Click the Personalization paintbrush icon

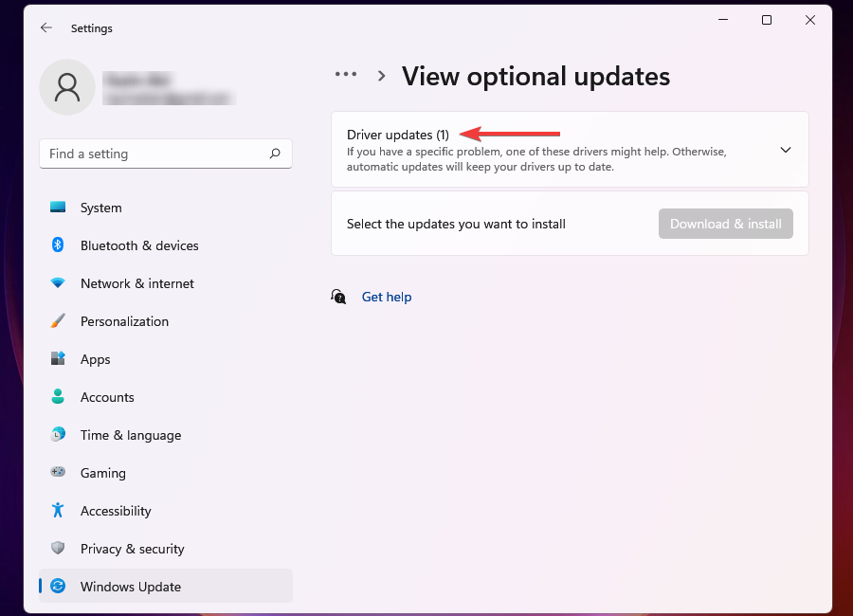(x=58, y=321)
